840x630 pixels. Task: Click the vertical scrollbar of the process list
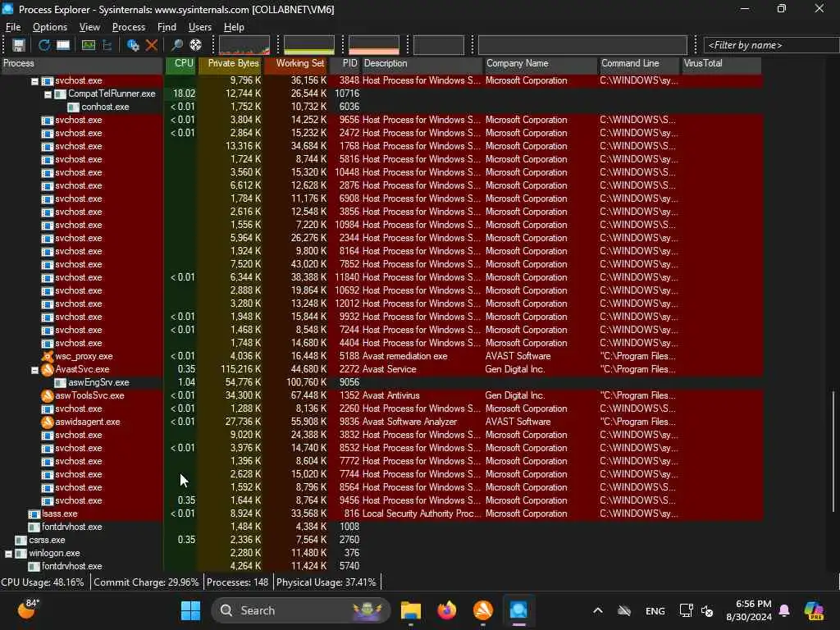pyautogui.click(x=833, y=452)
